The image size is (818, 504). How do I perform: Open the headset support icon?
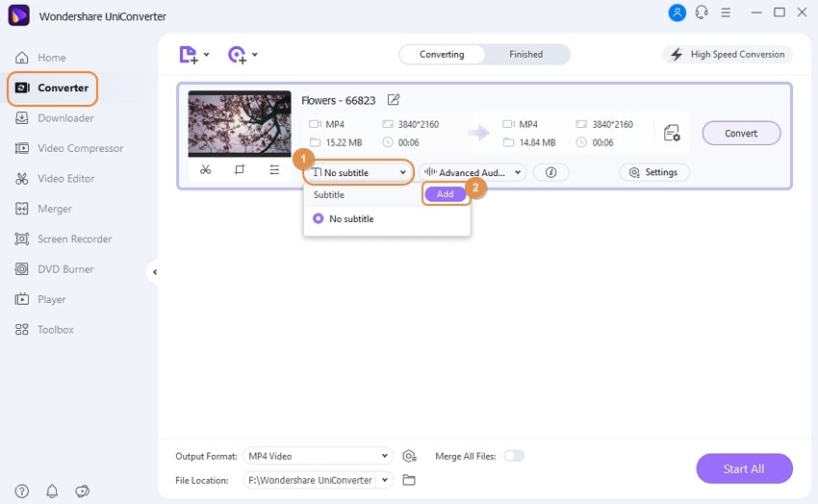702,13
